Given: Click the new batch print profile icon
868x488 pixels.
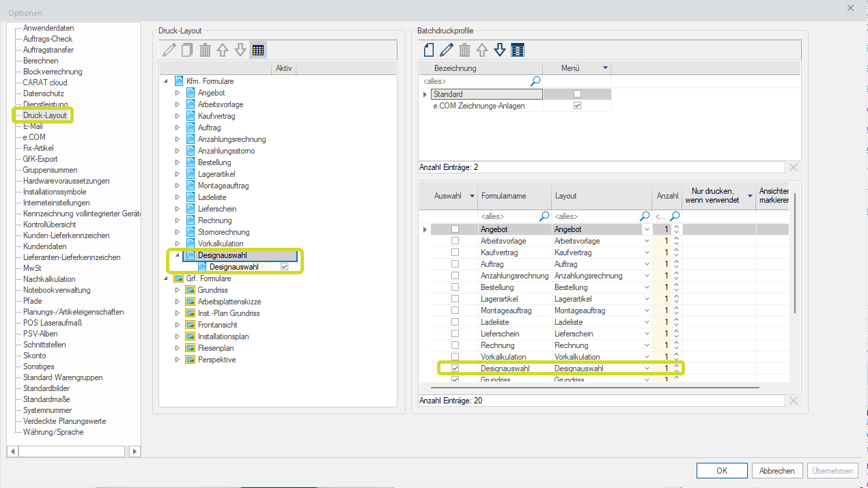Looking at the screenshot, I should click(429, 50).
